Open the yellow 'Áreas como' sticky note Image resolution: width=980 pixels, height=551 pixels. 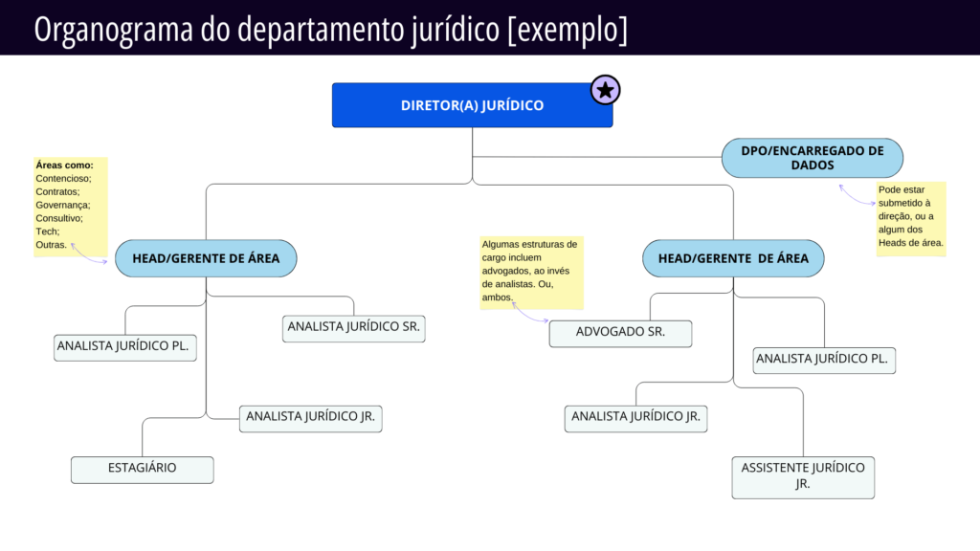pyautogui.click(x=69, y=204)
